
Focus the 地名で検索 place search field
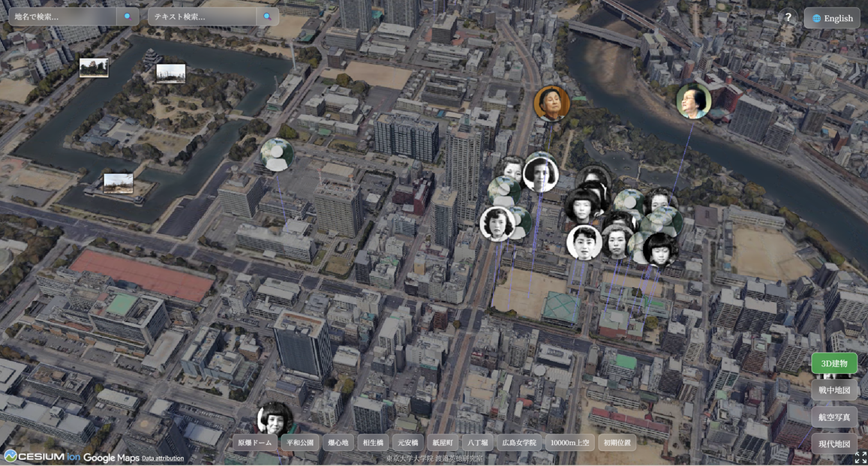[x=63, y=17]
